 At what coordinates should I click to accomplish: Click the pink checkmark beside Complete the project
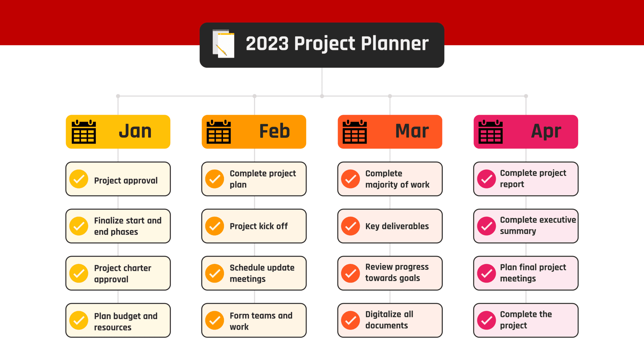[486, 321]
